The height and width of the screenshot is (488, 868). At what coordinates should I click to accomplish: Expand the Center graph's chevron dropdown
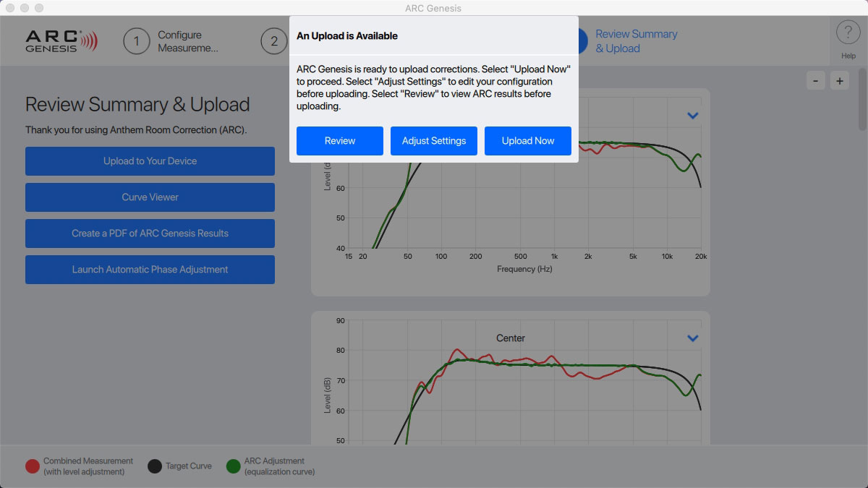pos(692,338)
